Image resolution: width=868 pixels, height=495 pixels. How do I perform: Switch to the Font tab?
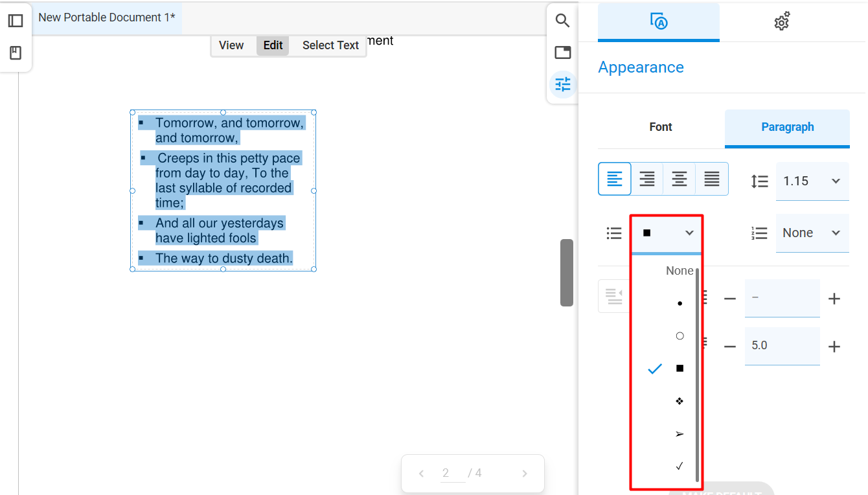click(661, 127)
